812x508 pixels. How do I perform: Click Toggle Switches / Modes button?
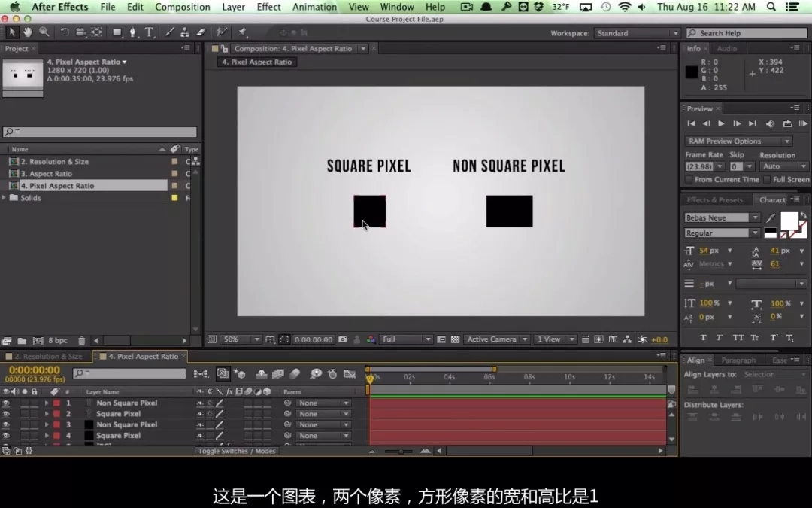coord(237,451)
